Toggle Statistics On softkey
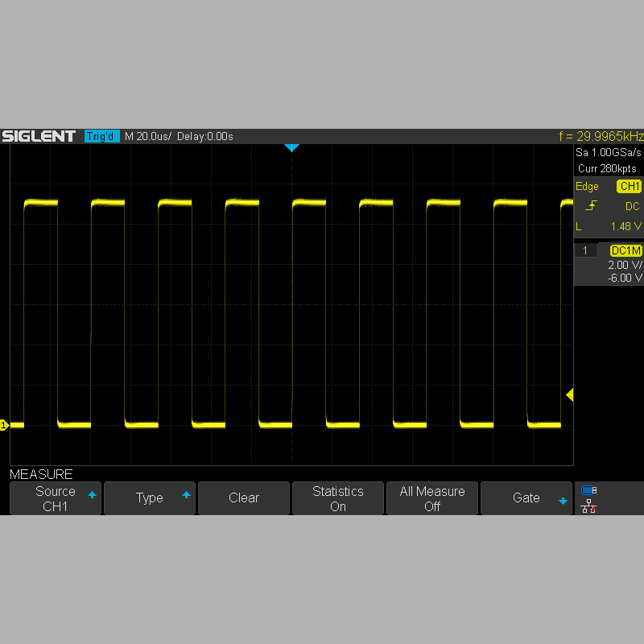 click(x=337, y=498)
